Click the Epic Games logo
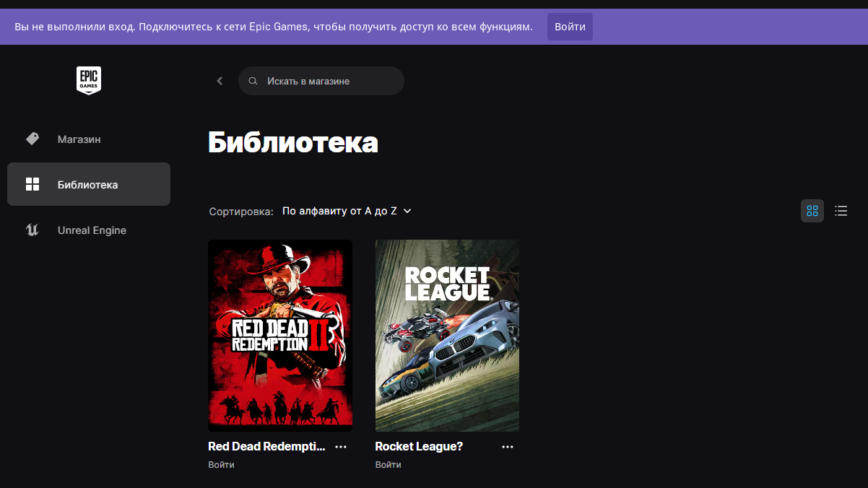Screen dimensions: 868x488 (x=89, y=80)
